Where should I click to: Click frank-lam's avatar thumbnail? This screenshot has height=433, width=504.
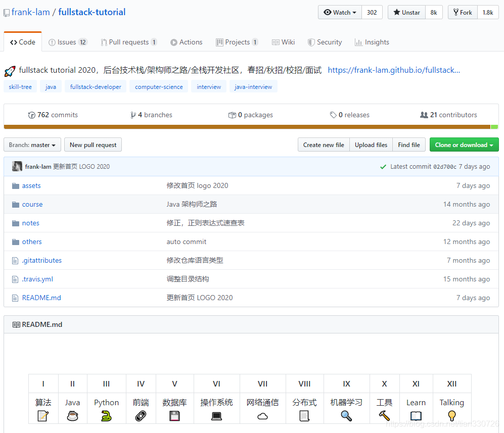(x=17, y=166)
